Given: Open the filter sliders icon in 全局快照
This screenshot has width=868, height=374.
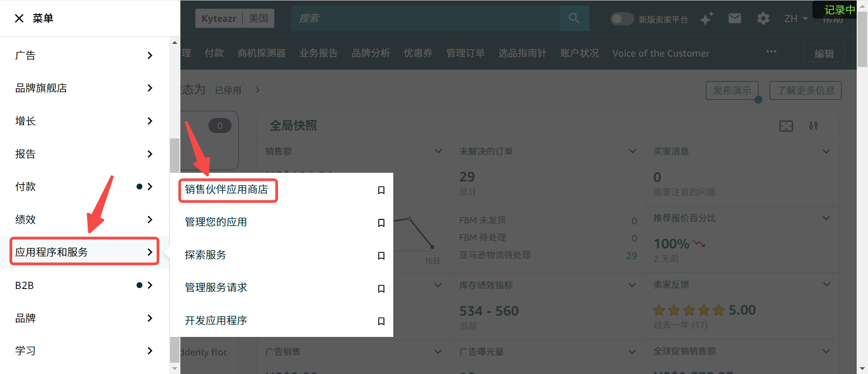Looking at the screenshot, I should pyautogui.click(x=814, y=126).
